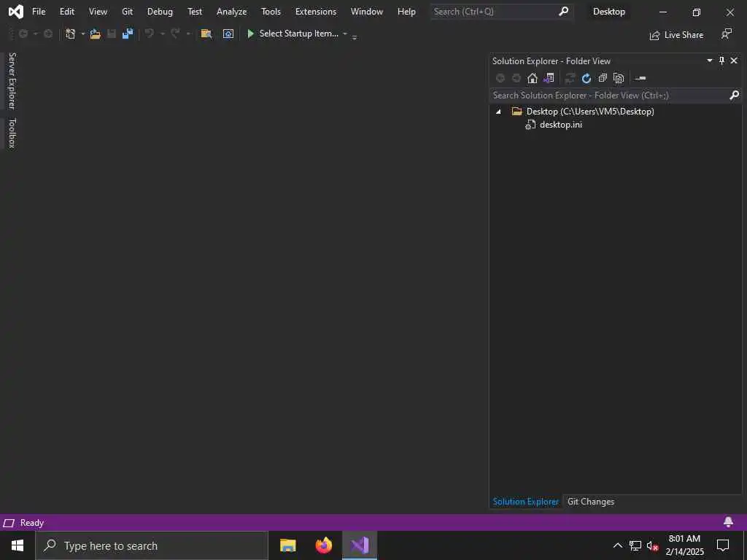The height and width of the screenshot is (560, 747).
Task: Click the Send Feedback icon
Action: point(726,34)
